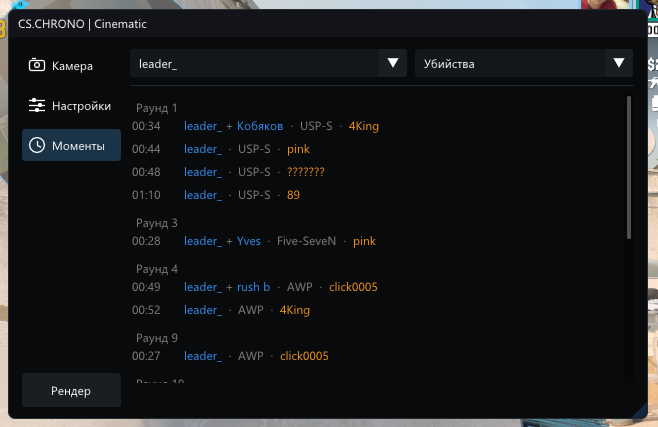Click assist name Кобяков

click(260, 126)
